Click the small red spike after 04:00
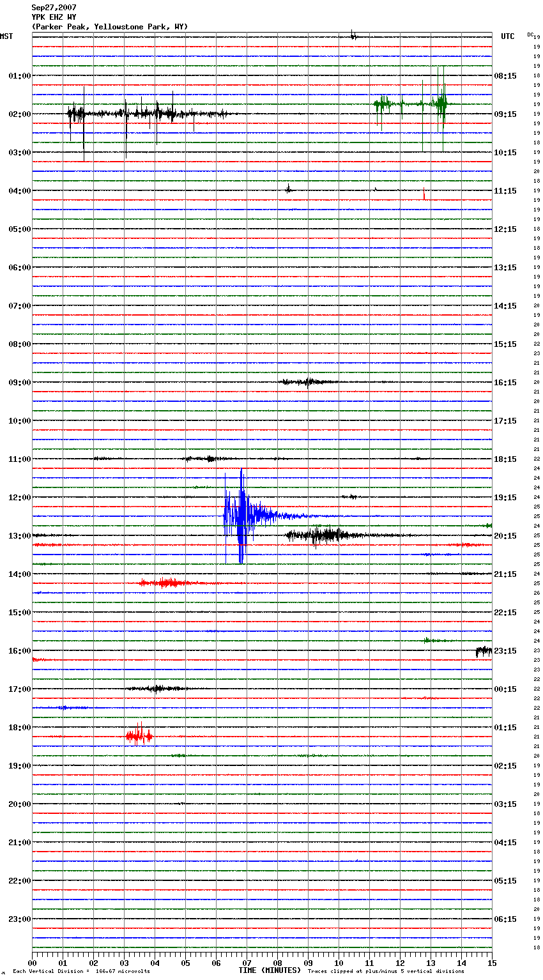The image size is (543, 980). [424, 194]
